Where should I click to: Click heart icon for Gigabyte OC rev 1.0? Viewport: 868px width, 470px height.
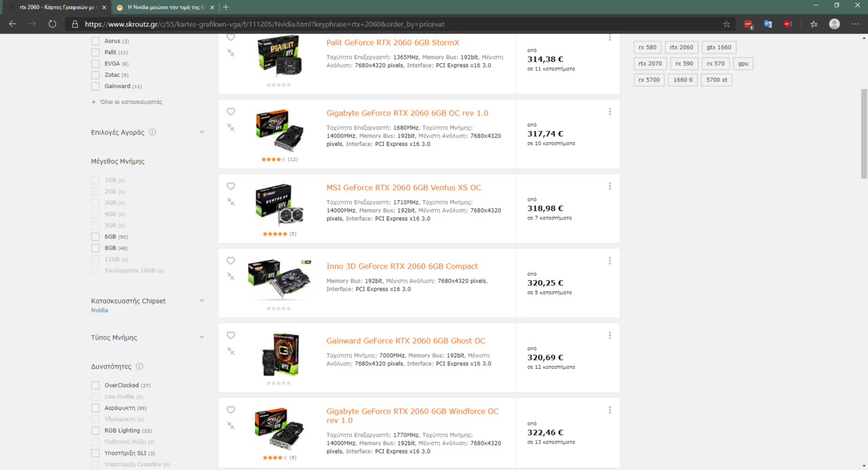click(231, 112)
